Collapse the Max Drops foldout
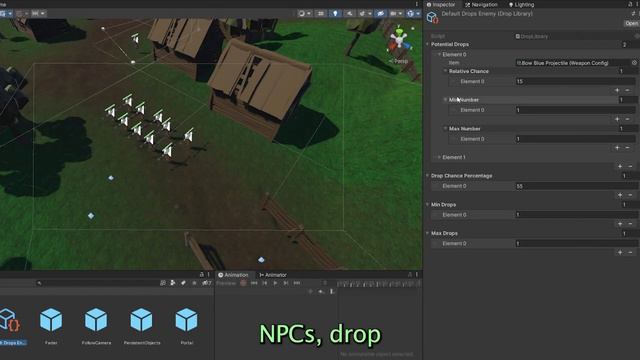Screen dimensions: 640x360 coord(428,233)
